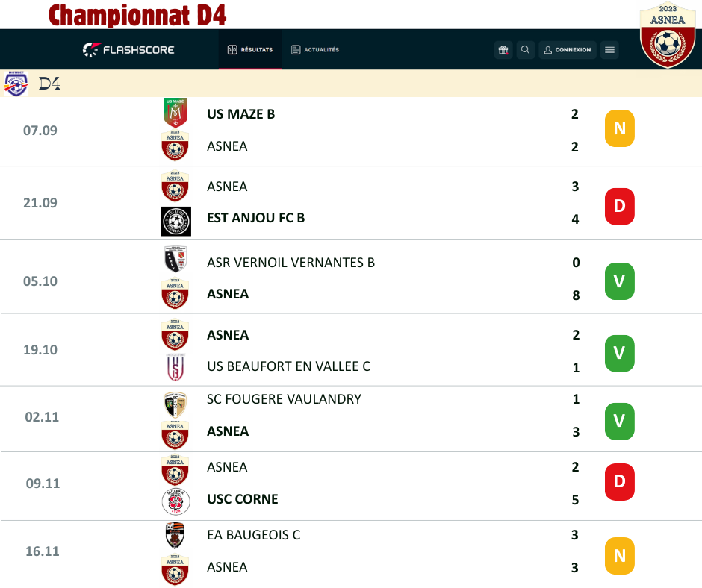
Task: Click the District D4 league badge
Action: click(15, 84)
